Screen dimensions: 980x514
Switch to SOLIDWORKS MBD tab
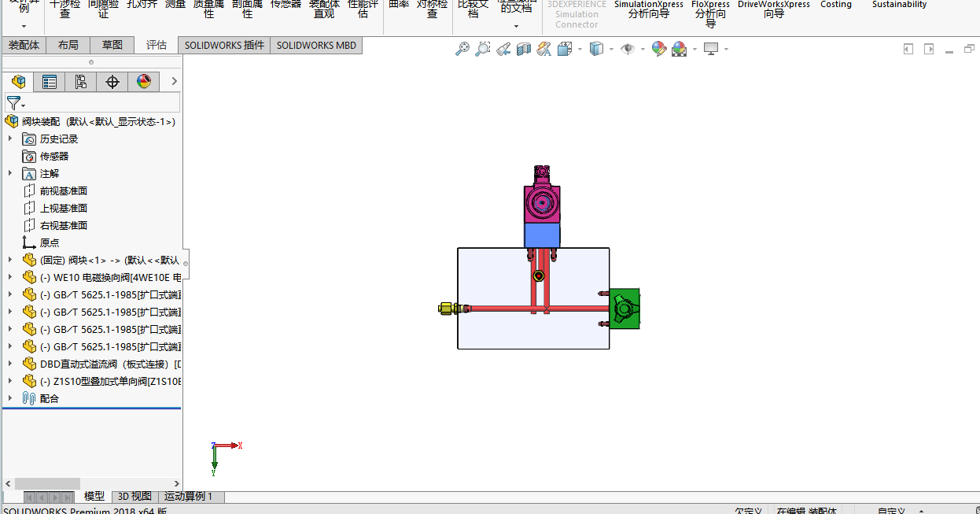click(316, 46)
